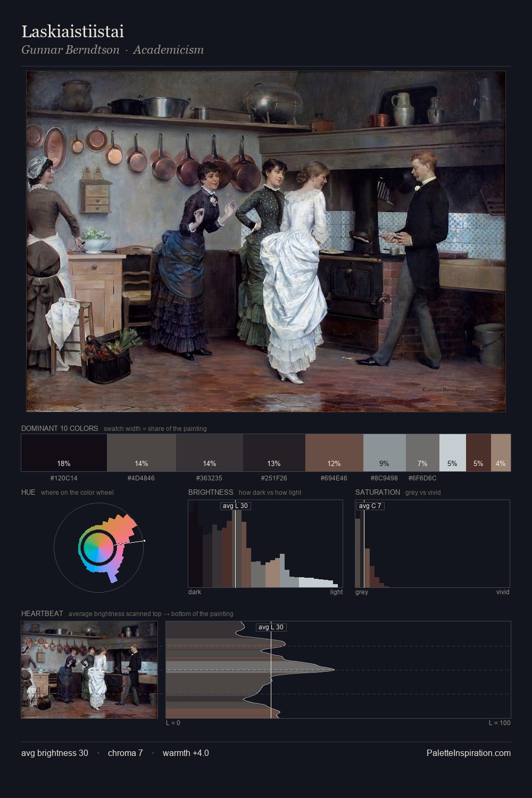Select the 13% swatch labeled #251F26
The width and height of the screenshot is (532, 798).
pyautogui.click(x=274, y=453)
